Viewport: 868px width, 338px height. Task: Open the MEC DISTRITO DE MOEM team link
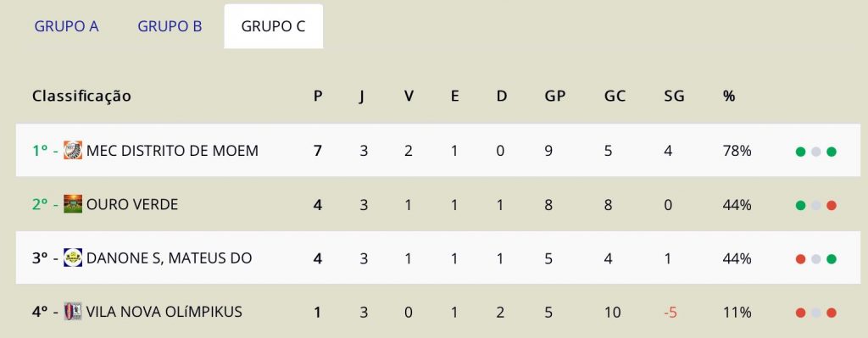(x=172, y=151)
